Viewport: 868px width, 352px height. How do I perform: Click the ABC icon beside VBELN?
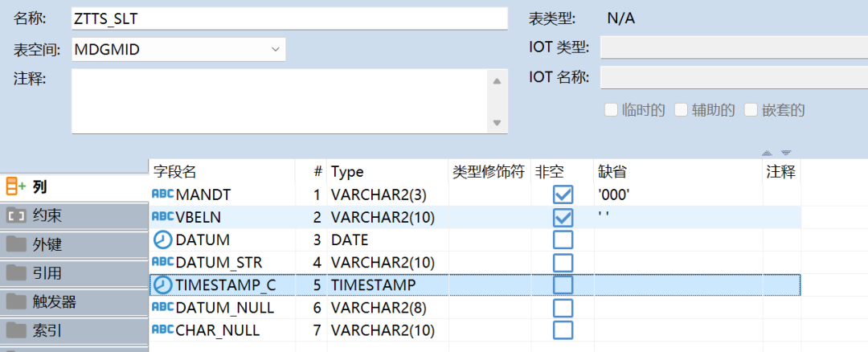[x=162, y=217]
